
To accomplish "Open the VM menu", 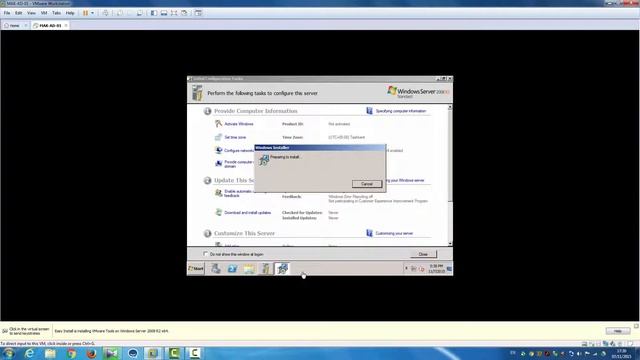I will [44, 13].
